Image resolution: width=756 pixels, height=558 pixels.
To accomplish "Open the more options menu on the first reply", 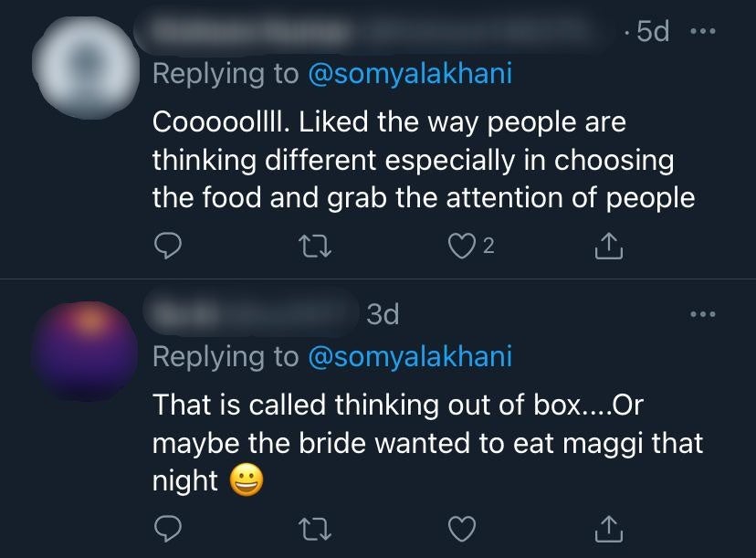I will [x=702, y=31].
